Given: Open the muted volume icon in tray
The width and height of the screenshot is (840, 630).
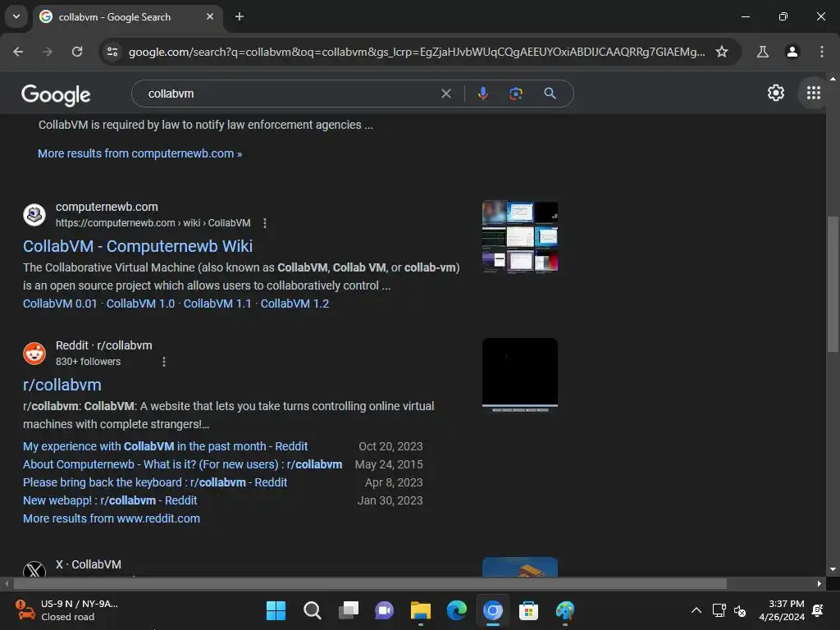Looking at the screenshot, I should (741, 610).
